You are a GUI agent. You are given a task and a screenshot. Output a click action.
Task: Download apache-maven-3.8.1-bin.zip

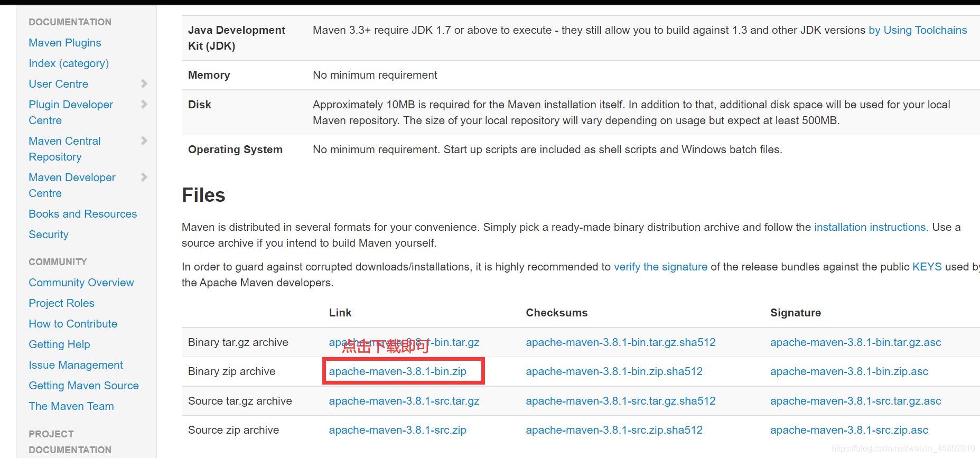click(397, 371)
